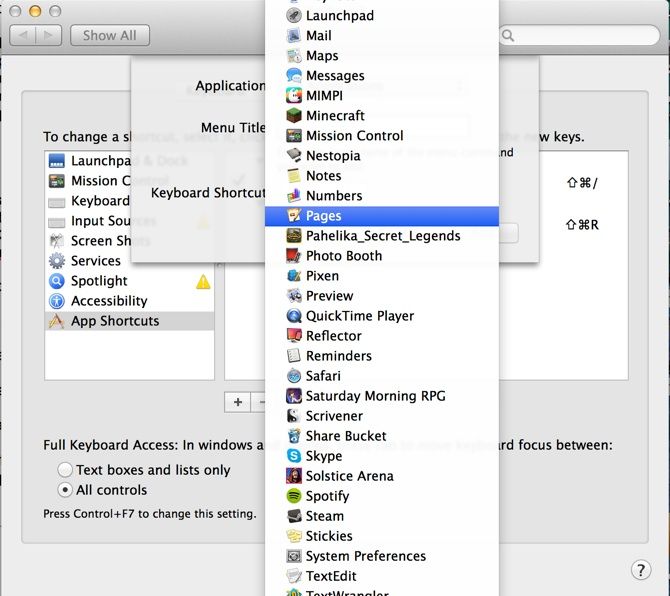Image resolution: width=670 pixels, height=596 pixels.
Task: Select the 'All controls' radio button
Action: (66, 490)
